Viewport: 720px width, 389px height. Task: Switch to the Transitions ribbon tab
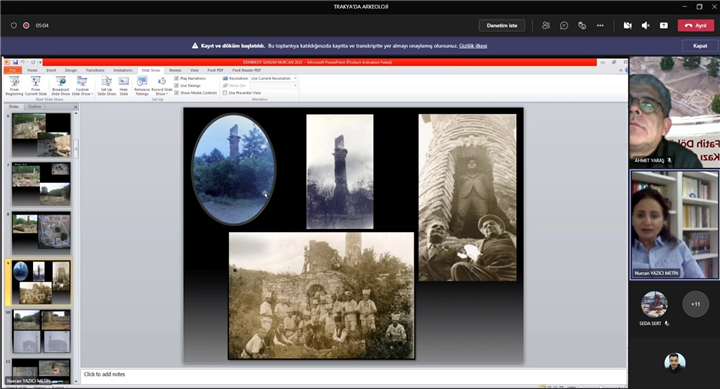coord(95,70)
